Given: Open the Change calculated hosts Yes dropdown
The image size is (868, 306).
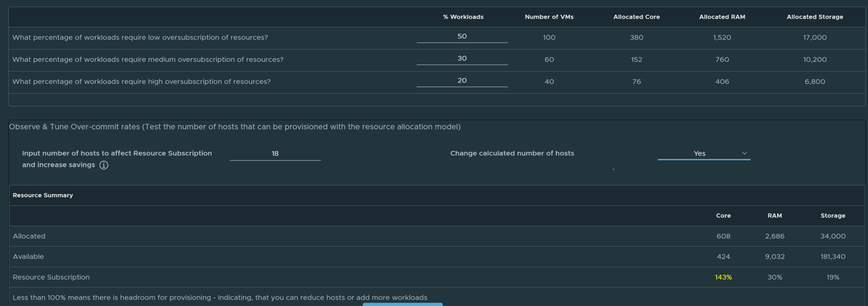Looking at the screenshot, I should (x=703, y=153).
